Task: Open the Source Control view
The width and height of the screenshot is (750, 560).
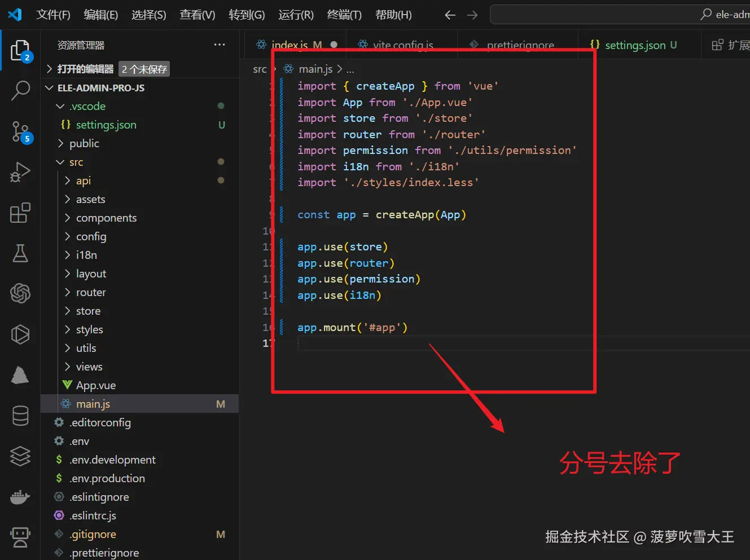Action: coord(20,131)
